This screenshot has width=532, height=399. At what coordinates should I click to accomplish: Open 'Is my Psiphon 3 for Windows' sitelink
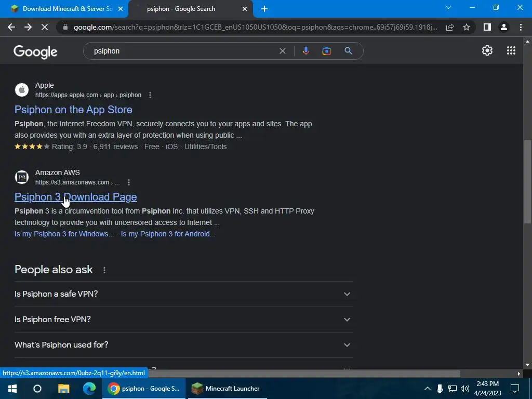[x=64, y=234]
